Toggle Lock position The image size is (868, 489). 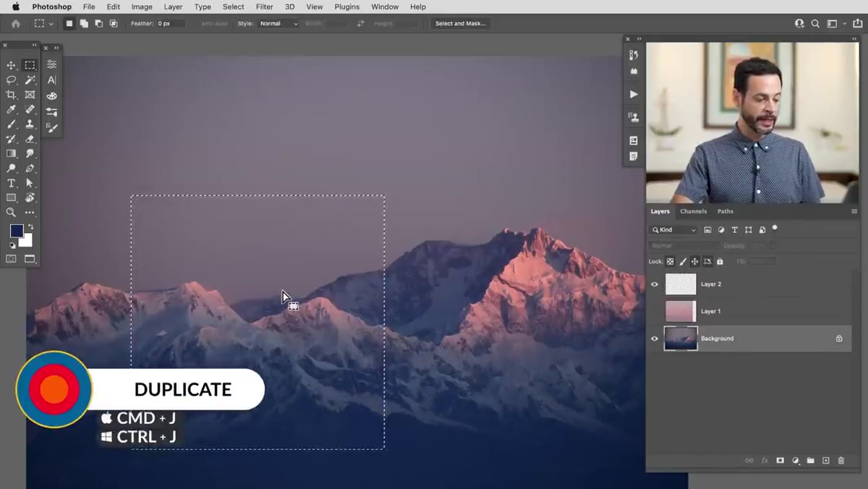click(694, 261)
